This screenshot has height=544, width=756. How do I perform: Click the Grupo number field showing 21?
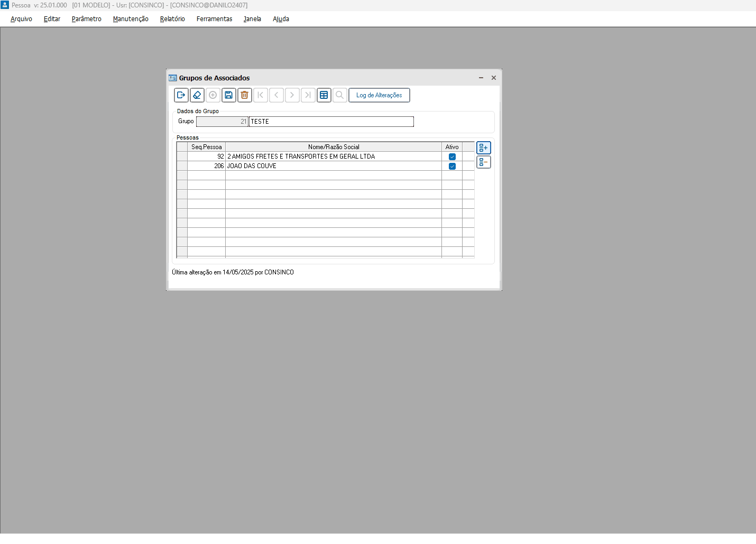tap(222, 122)
